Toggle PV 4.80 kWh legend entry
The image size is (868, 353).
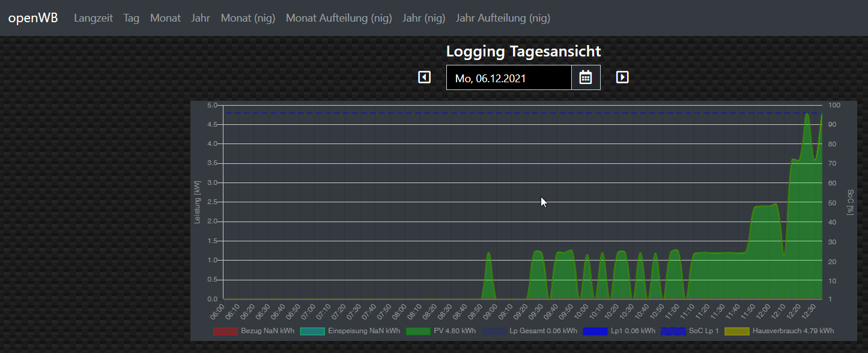point(441,331)
